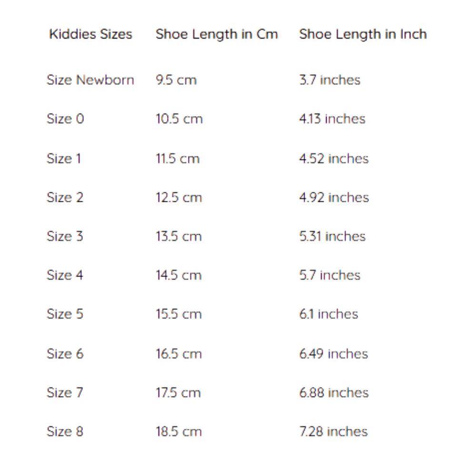Select the Size Newborn row label
This screenshot has width=476, height=476.
click(90, 79)
